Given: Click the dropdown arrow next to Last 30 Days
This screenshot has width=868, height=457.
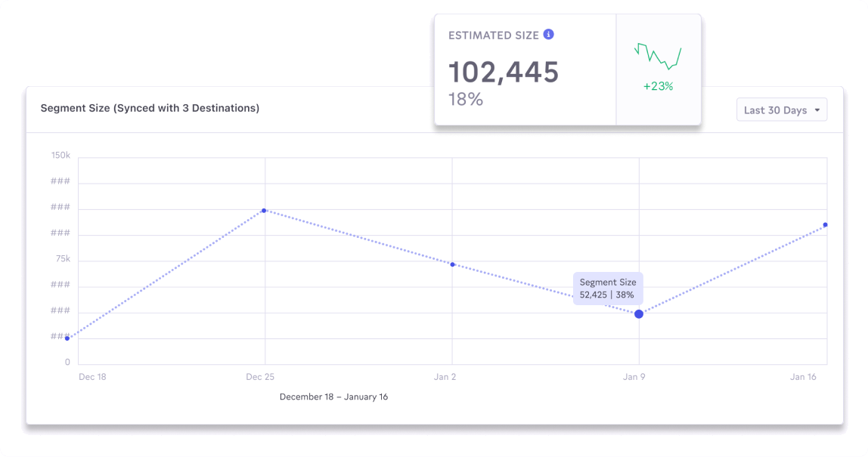Looking at the screenshot, I should [x=817, y=111].
